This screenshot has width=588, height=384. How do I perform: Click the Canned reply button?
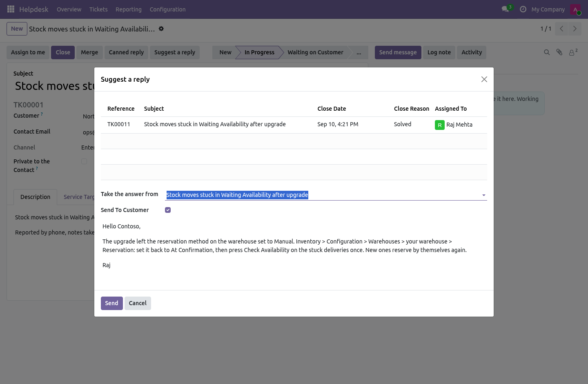[x=126, y=52]
